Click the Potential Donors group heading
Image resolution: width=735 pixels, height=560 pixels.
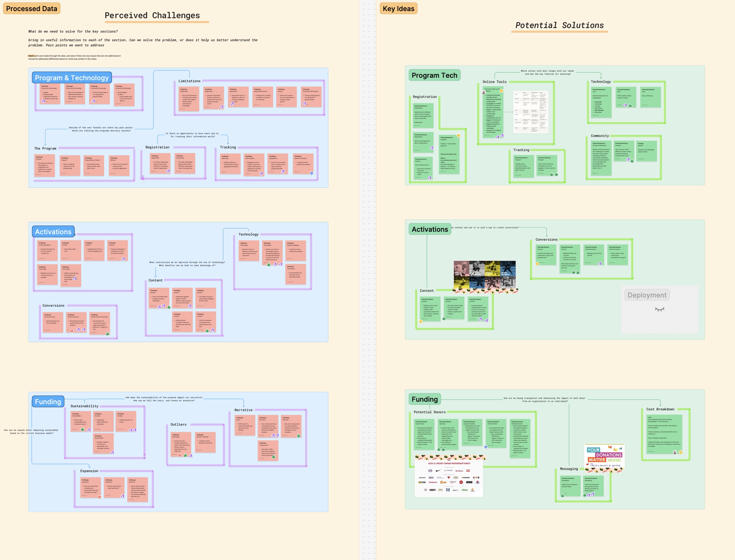[x=430, y=412]
